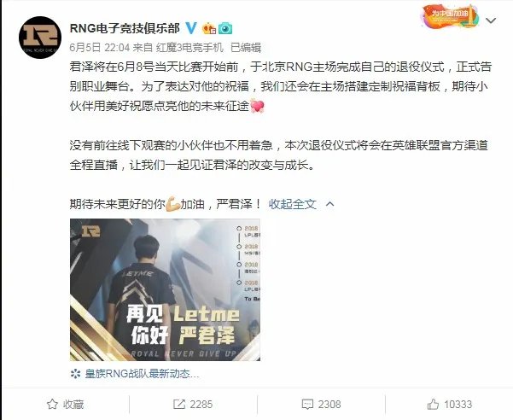The height and width of the screenshot is (420, 513).
Task: Collapse the post with 收起全文
Action: pyautogui.click(x=293, y=204)
